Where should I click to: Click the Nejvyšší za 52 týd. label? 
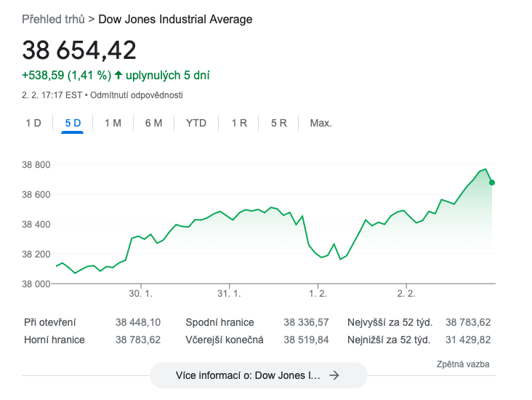pos(390,322)
